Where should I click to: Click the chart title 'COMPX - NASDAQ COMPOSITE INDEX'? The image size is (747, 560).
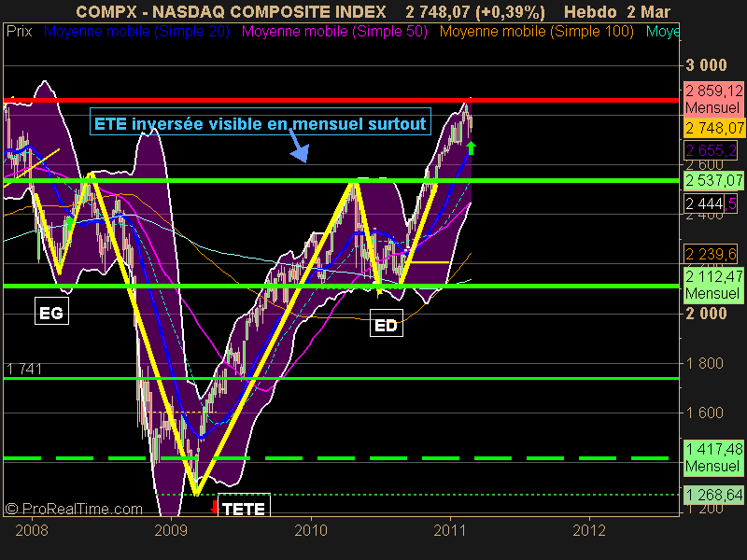click(231, 11)
